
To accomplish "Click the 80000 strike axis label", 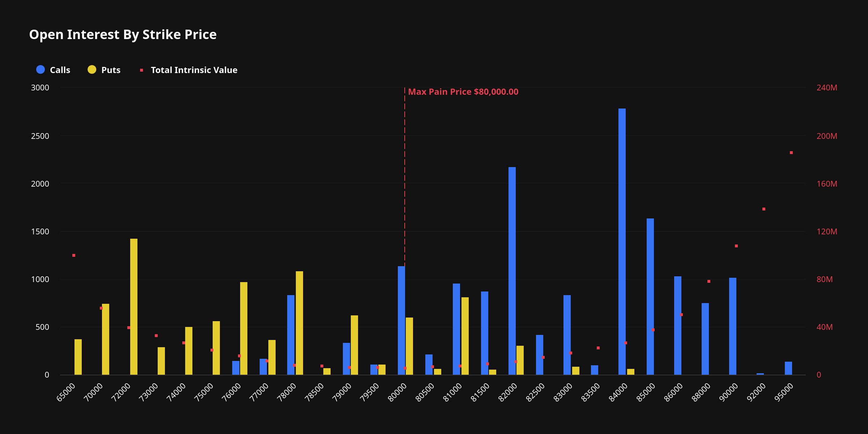I will pos(397,392).
